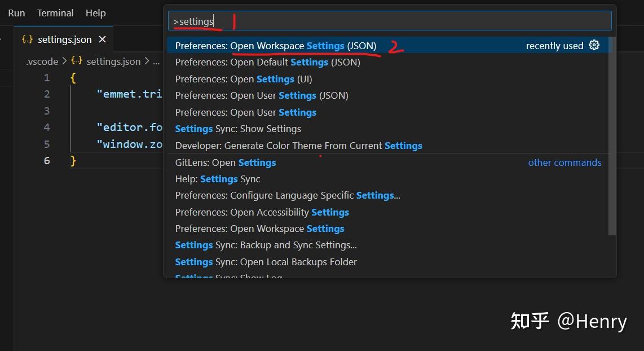The width and height of the screenshot is (644, 351).
Task: Open the Run menu
Action: [x=16, y=12]
